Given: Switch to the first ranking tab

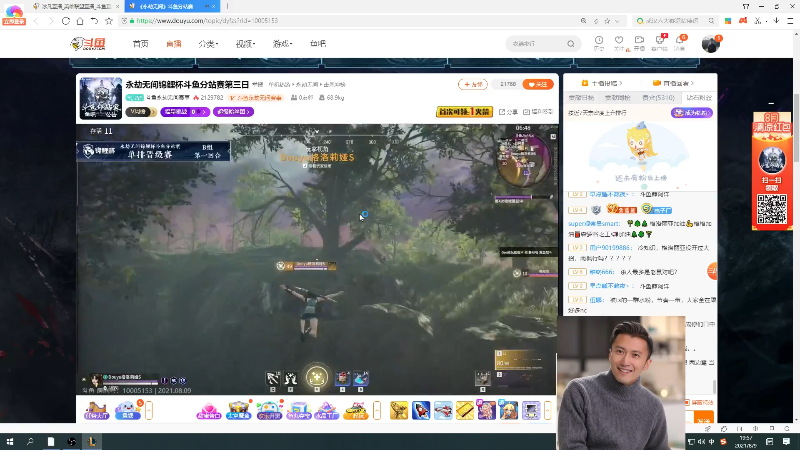Looking at the screenshot, I should [581, 97].
